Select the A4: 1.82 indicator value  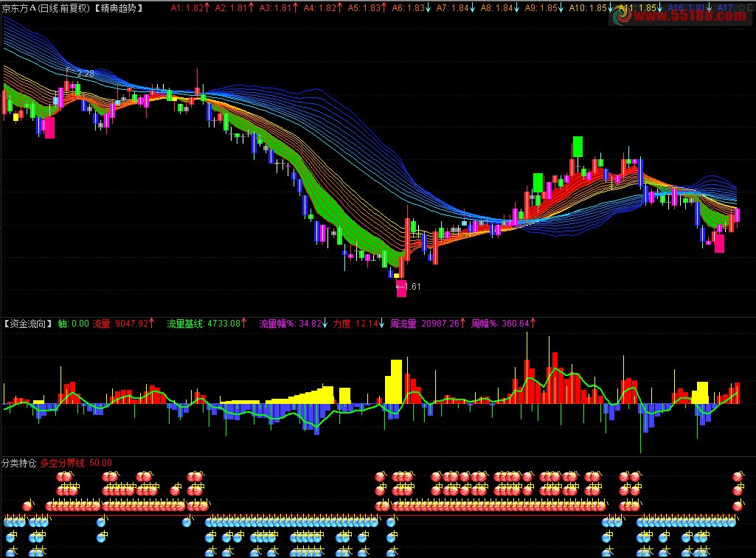(x=323, y=7)
